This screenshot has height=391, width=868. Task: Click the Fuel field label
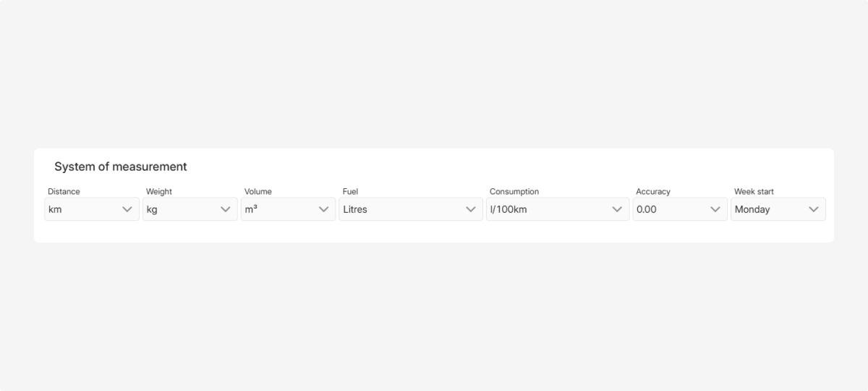coord(350,192)
